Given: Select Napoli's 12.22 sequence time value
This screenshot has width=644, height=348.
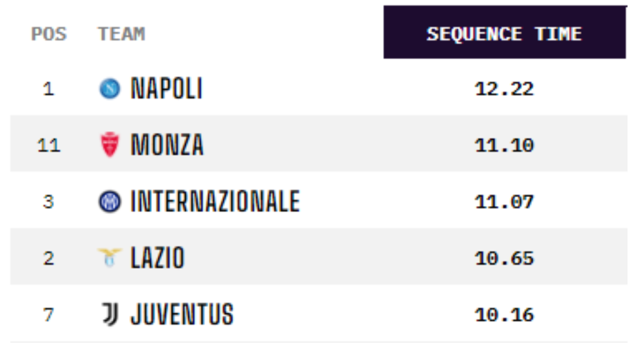Looking at the screenshot, I should pos(504,90).
